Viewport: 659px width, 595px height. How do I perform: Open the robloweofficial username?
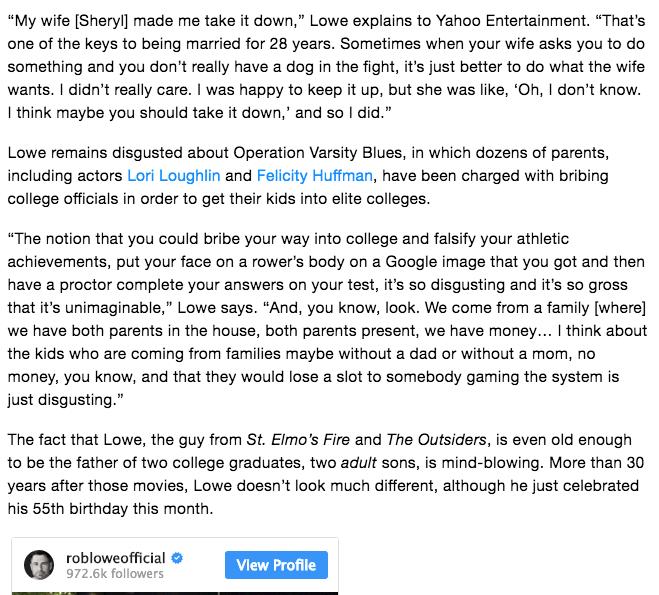coord(116,558)
